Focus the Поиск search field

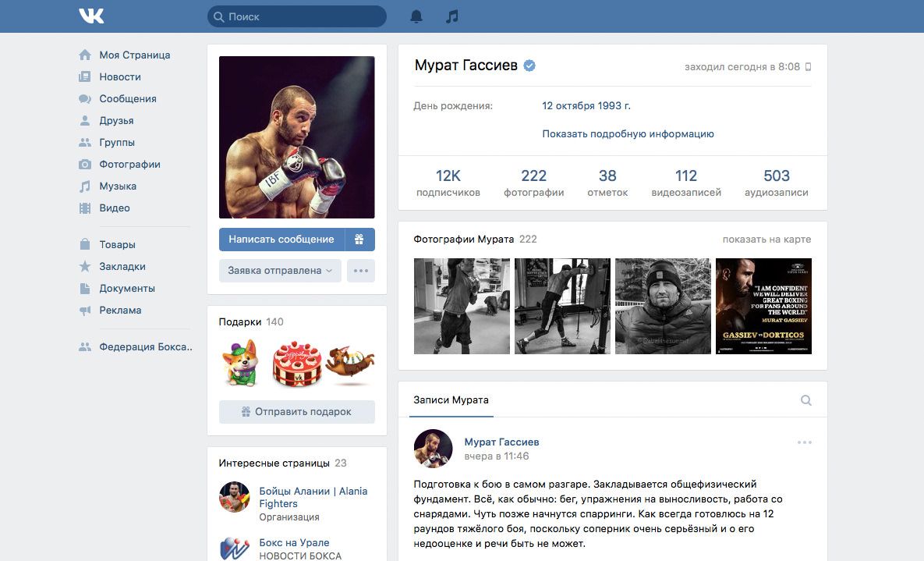[297, 16]
